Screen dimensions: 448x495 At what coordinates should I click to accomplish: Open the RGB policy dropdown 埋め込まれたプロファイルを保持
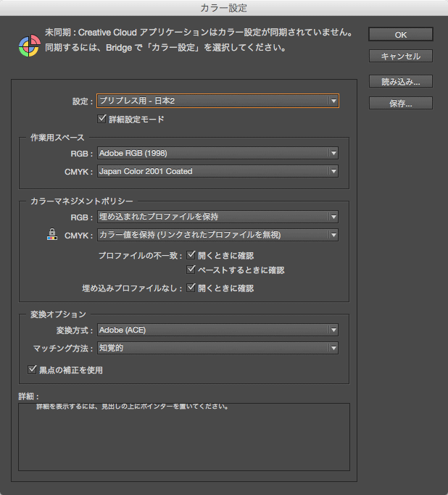217,217
